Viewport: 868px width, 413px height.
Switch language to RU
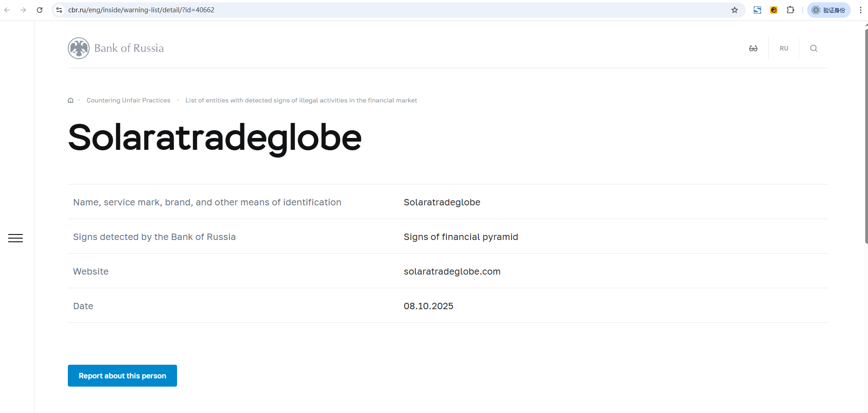784,48
